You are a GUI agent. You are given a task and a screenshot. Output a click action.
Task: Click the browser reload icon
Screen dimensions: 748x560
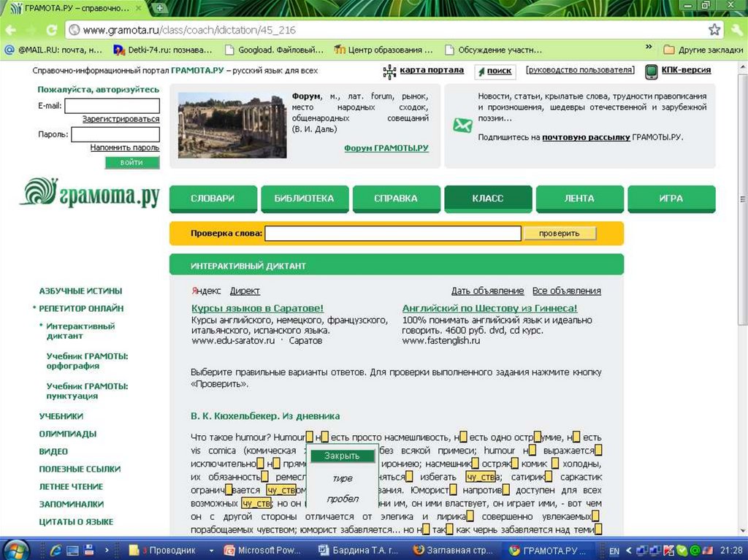[51, 30]
